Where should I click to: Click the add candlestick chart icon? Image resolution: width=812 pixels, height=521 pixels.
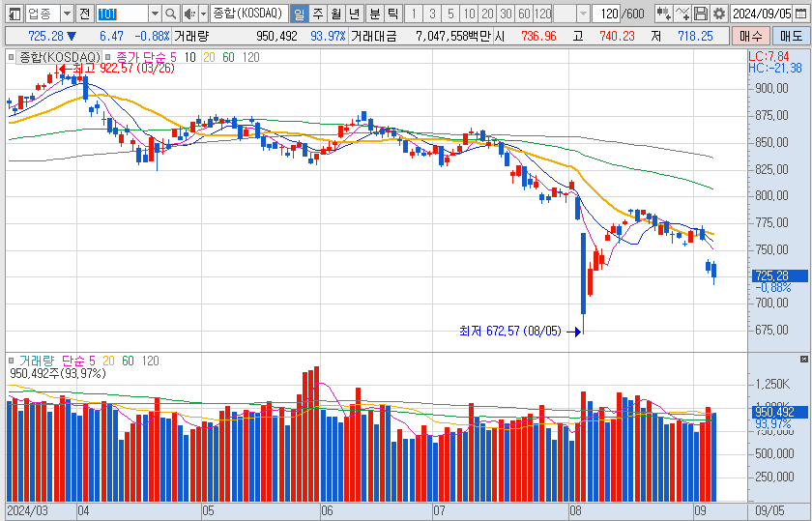[x=663, y=14]
